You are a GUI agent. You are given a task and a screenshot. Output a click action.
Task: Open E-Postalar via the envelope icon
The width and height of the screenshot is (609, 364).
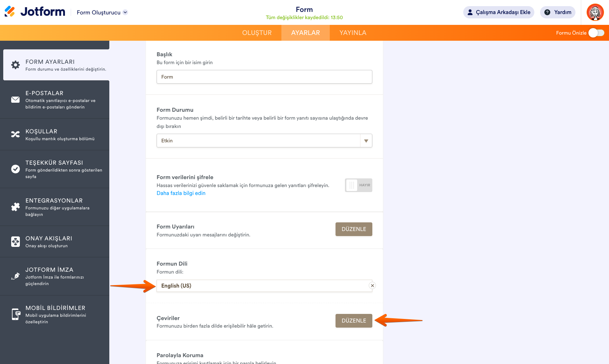click(16, 99)
